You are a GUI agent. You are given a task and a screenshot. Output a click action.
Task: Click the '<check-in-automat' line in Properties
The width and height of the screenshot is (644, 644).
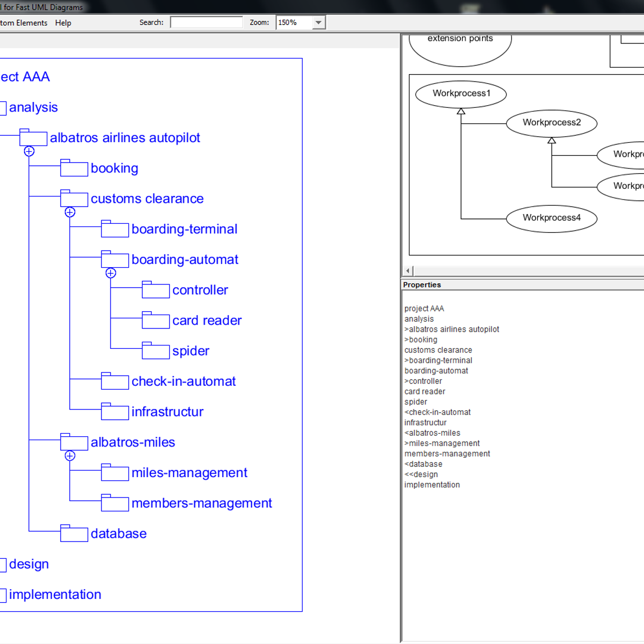tap(437, 412)
